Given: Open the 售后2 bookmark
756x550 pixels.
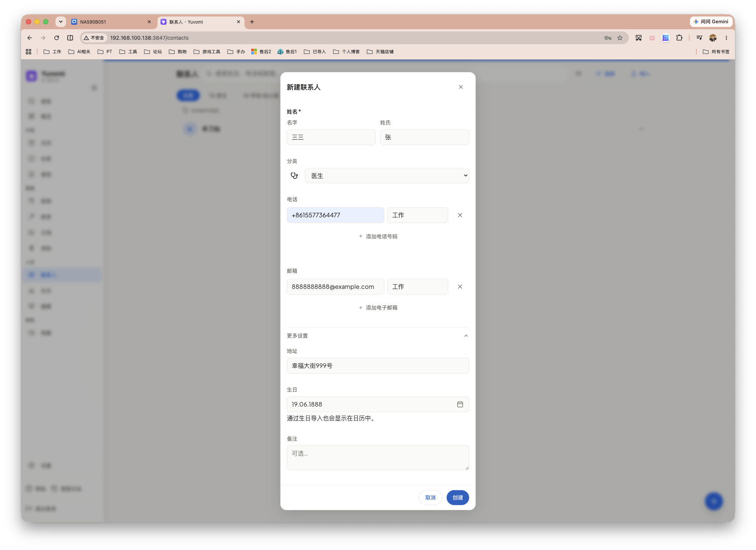Looking at the screenshot, I should click(261, 52).
